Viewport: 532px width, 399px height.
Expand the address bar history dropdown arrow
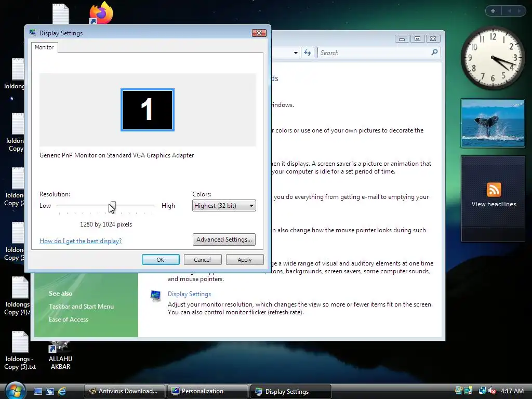(296, 52)
